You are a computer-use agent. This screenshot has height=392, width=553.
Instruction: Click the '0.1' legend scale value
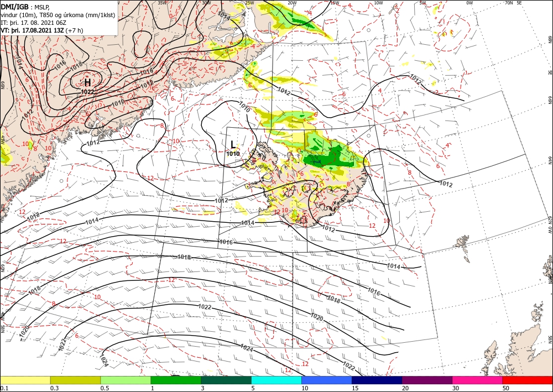(4, 388)
